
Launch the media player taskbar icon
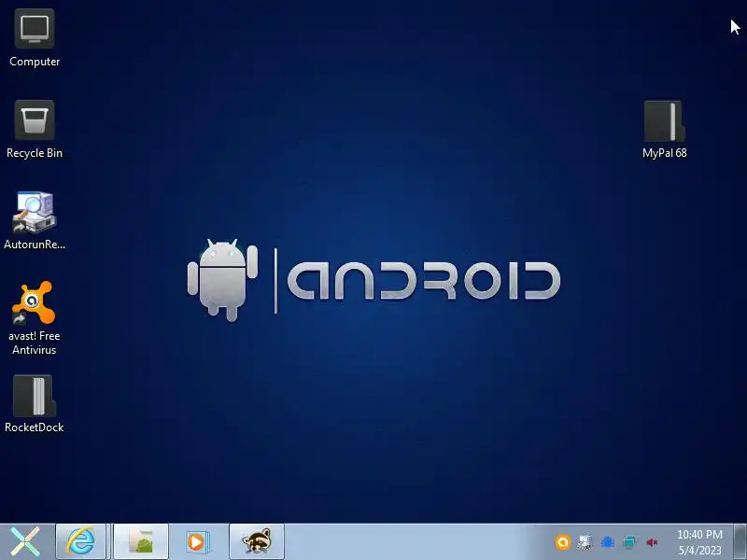(x=196, y=542)
